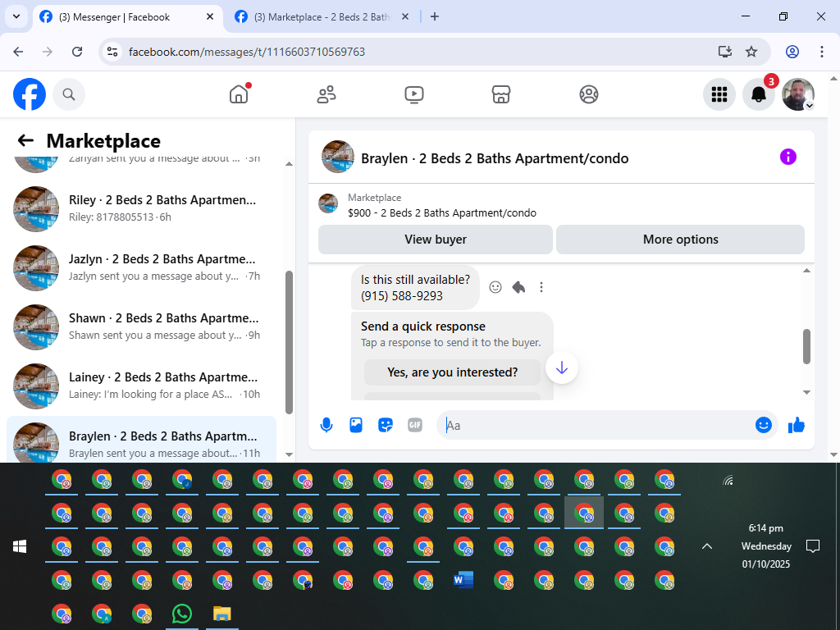Open Word from the taskbar
840x630 pixels.
(x=463, y=580)
